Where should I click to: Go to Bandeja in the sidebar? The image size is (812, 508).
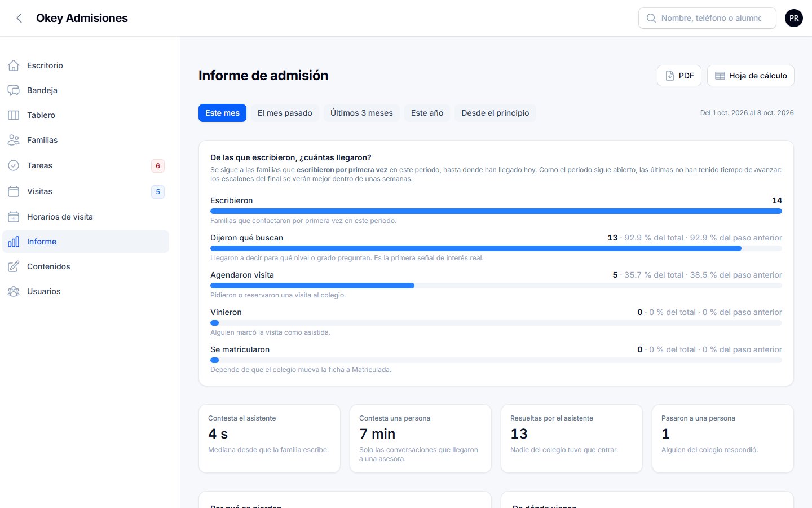coord(86,90)
